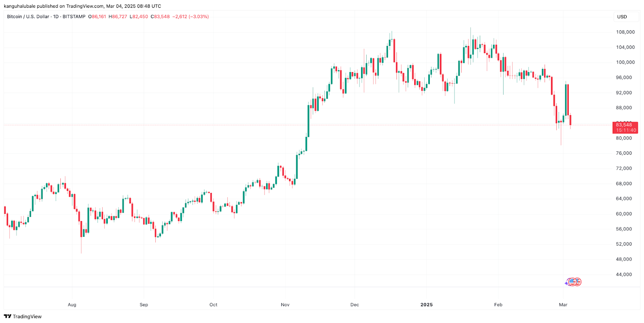Click the 100,000 price axis label
Screen dimensions: 644x323
pyautogui.click(x=625, y=62)
